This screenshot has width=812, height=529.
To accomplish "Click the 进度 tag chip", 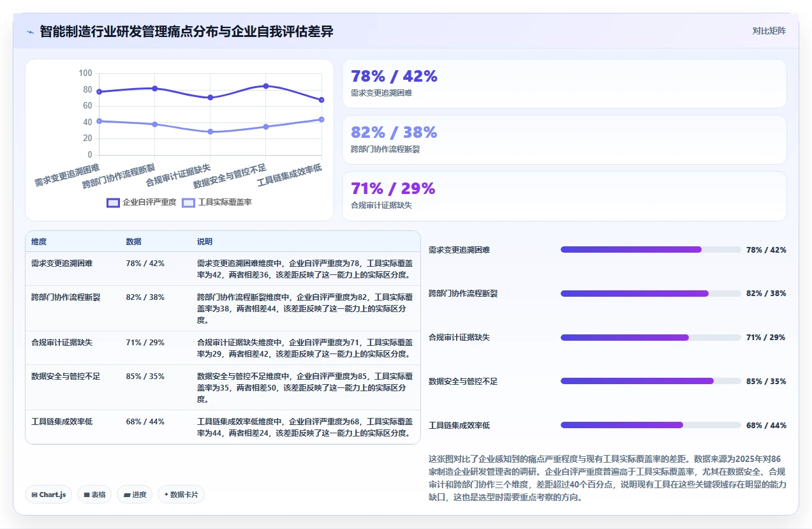I will click(x=135, y=495).
